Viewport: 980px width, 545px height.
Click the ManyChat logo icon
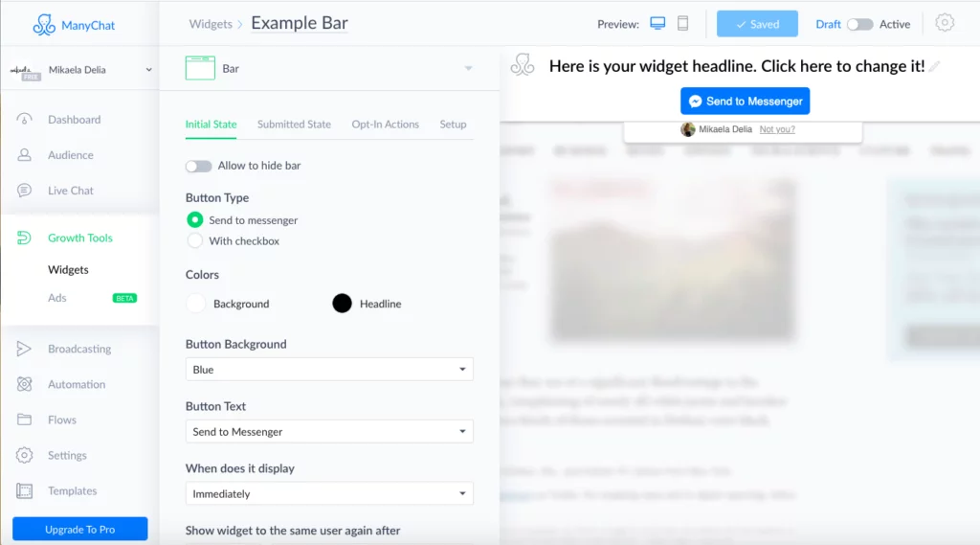pyautogui.click(x=44, y=25)
